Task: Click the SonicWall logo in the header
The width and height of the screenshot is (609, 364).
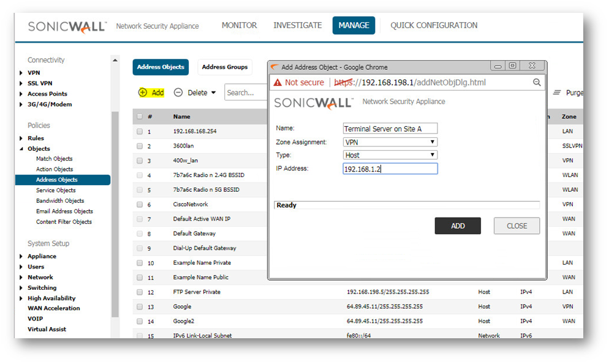Action: [x=67, y=26]
